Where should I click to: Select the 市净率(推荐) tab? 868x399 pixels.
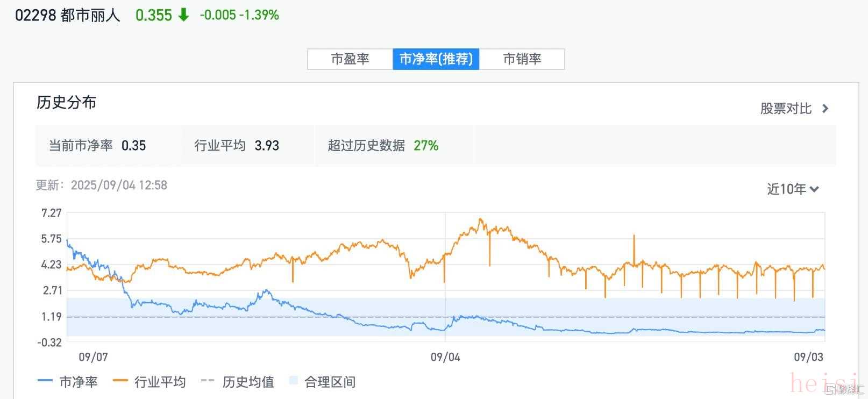point(436,59)
